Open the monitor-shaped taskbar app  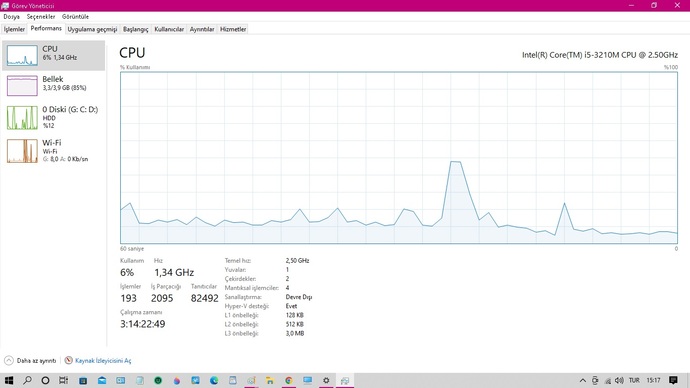308,381
